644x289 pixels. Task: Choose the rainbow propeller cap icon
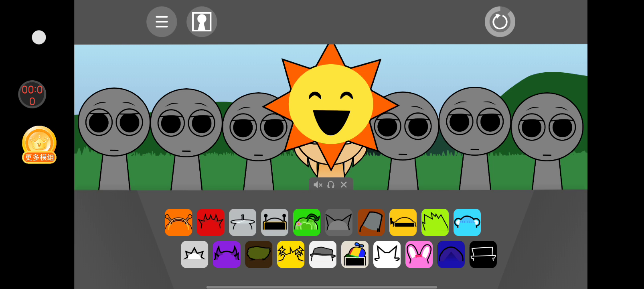click(x=355, y=254)
